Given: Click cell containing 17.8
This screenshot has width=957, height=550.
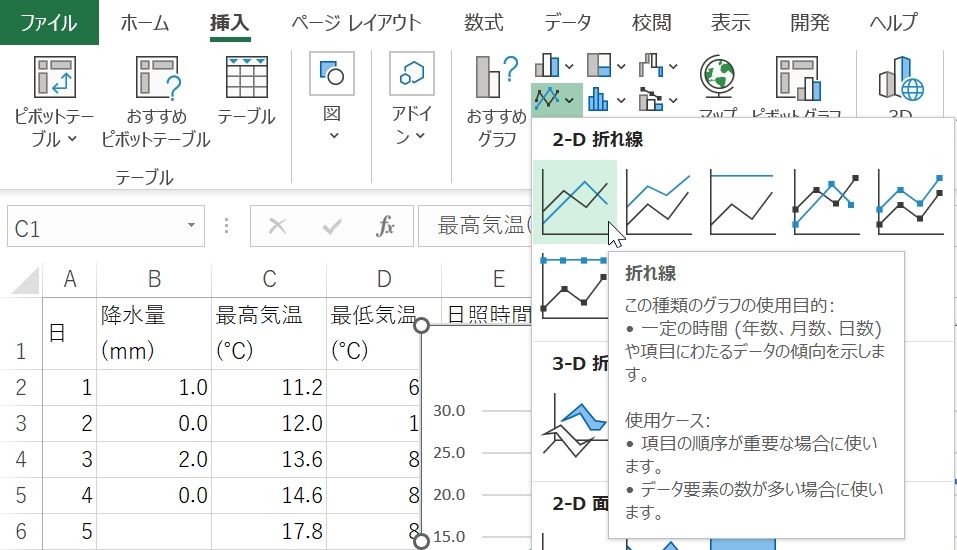Looking at the screenshot, I should tap(269, 532).
